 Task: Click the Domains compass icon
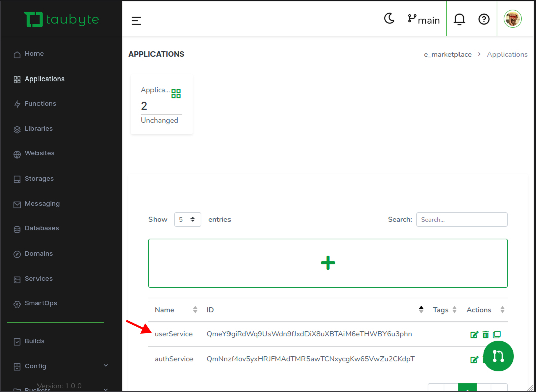[17, 254]
